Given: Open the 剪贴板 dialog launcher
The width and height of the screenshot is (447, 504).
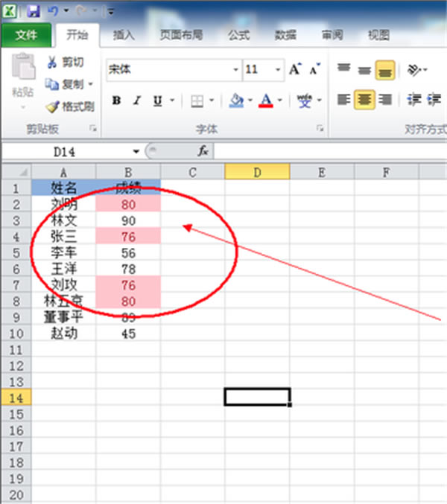Looking at the screenshot, I should pos(93,129).
